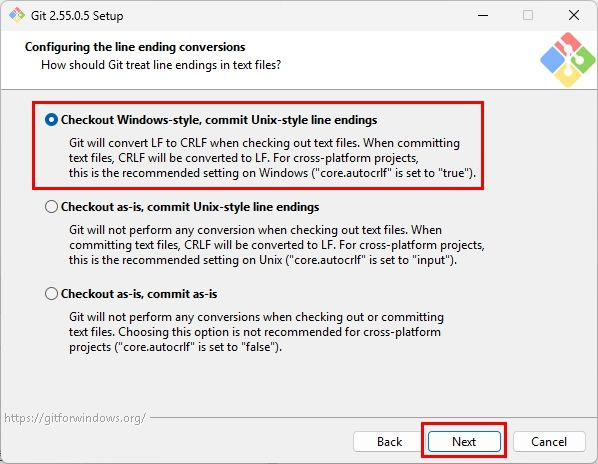
Task: Click the 'Checkout as-is, commit as-is' label text
Action: pos(139,294)
